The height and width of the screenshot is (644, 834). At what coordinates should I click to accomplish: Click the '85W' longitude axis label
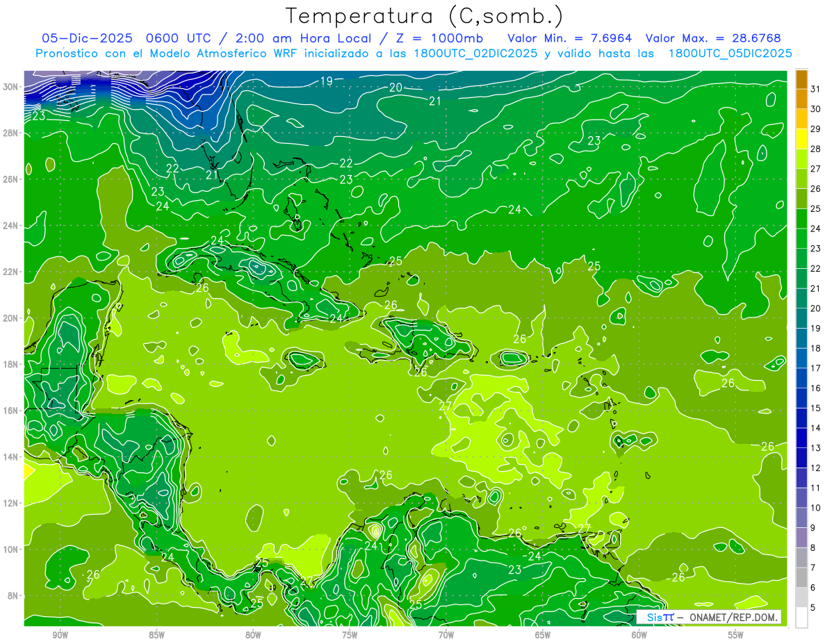(156, 634)
